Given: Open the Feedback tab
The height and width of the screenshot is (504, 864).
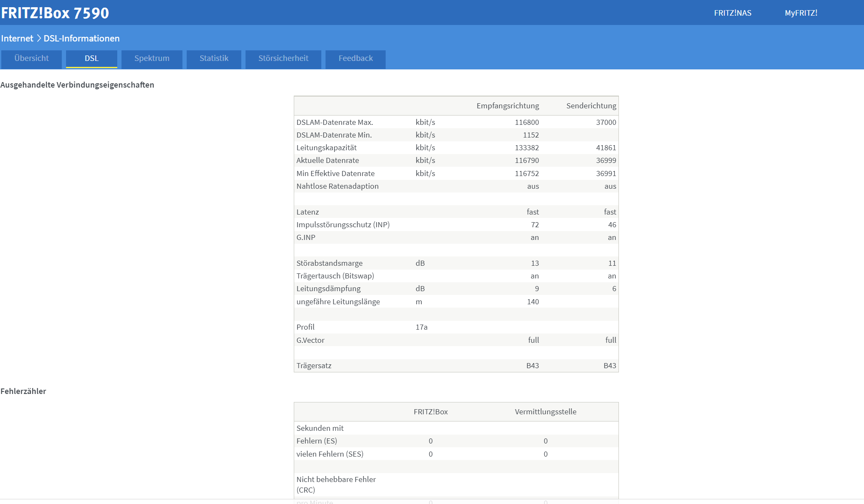Looking at the screenshot, I should [356, 58].
